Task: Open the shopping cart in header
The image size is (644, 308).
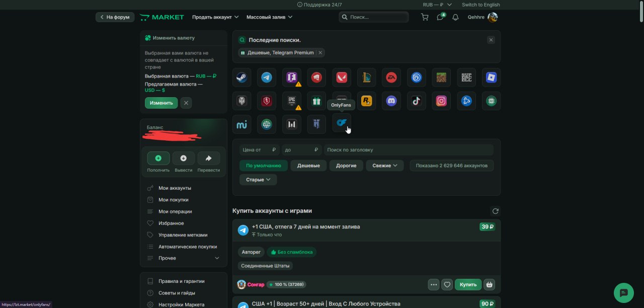Action: tap(425, 17)
